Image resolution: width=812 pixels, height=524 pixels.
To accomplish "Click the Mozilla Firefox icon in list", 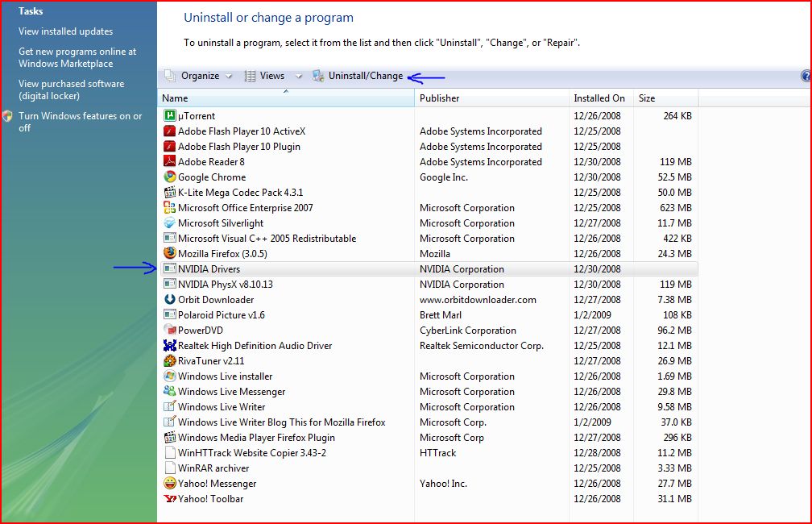I will tap(170, 254).
